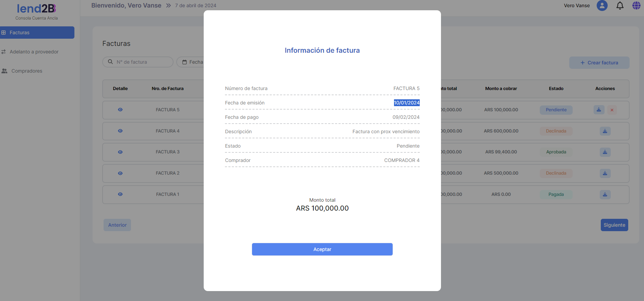The width and height of the screenshot is (644, 301).
Task: Download FACTURA 3 invoice file
Action: click(x=605, y=152)
